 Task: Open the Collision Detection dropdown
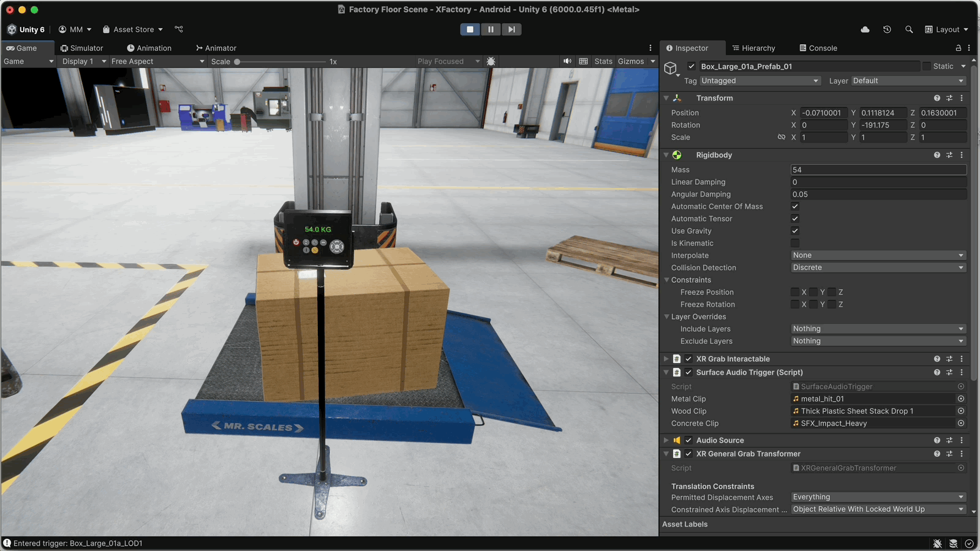coord(878,268)
